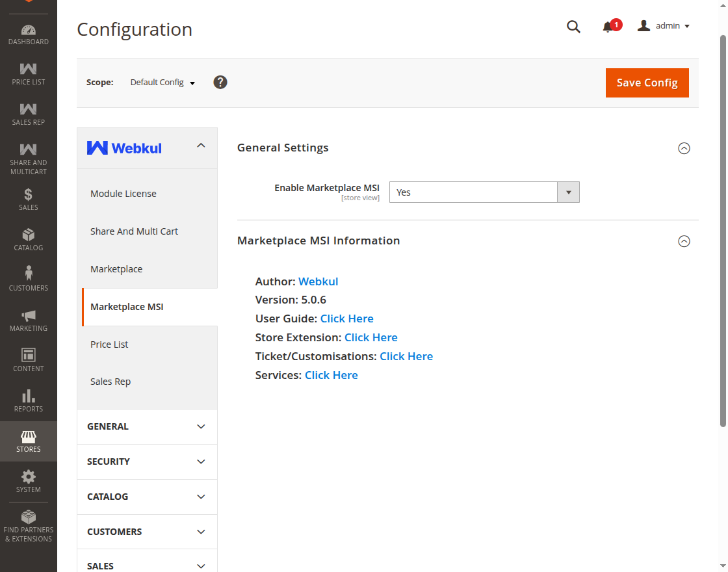Open the Customers sidebar menu
728x572 pixels.
pos(29,279)
